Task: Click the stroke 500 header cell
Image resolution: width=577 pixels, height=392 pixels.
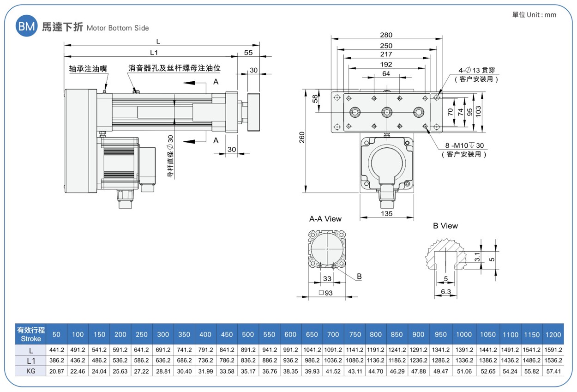Action: (x=248, y=334)
